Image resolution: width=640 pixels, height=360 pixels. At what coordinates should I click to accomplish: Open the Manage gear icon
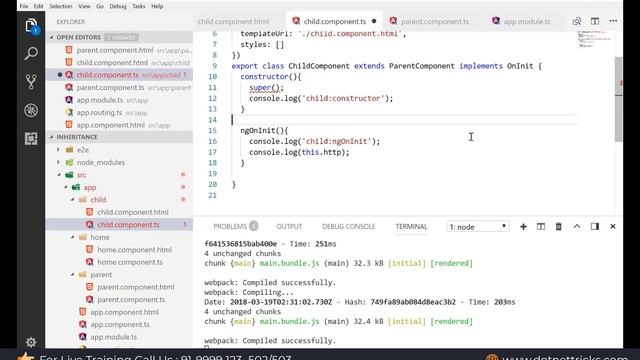[x=31, y=342]
